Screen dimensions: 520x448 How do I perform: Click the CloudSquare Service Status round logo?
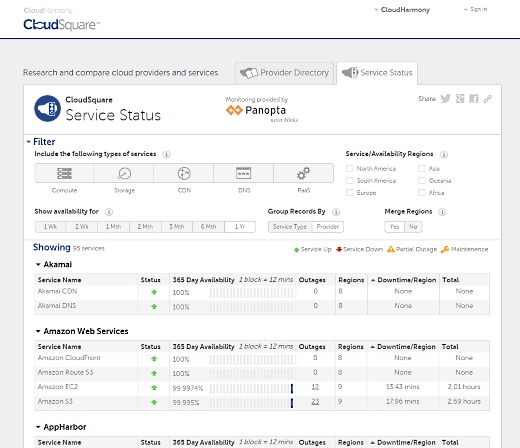(47, 108)
